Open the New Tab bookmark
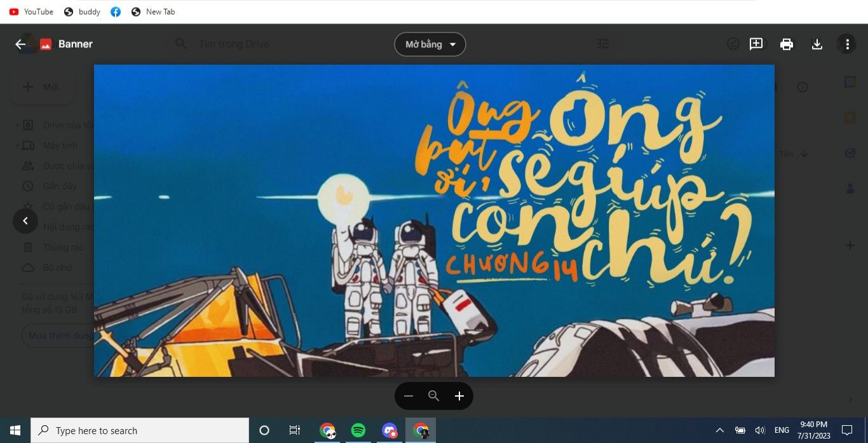Viewport: 868px width, 443px height. (153, 11)
